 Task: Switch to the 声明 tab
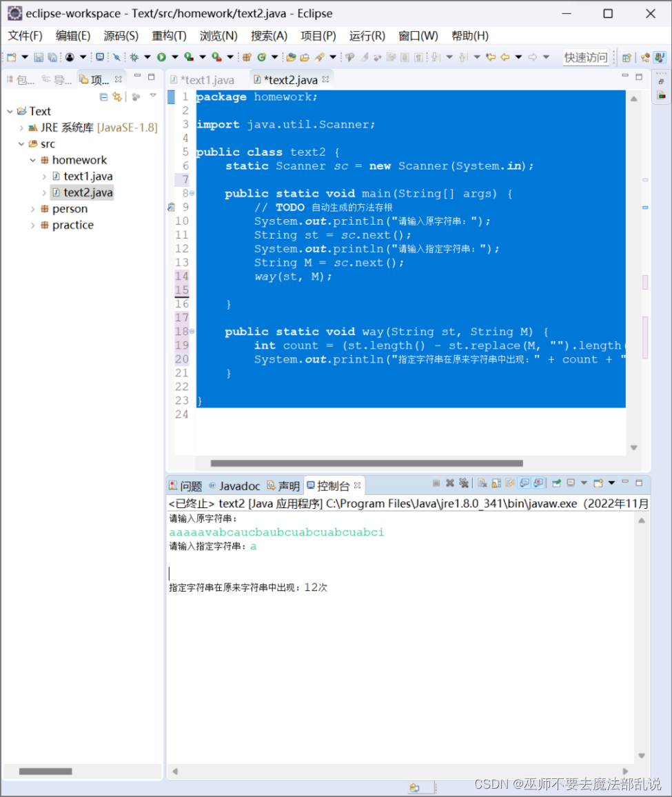283,486
